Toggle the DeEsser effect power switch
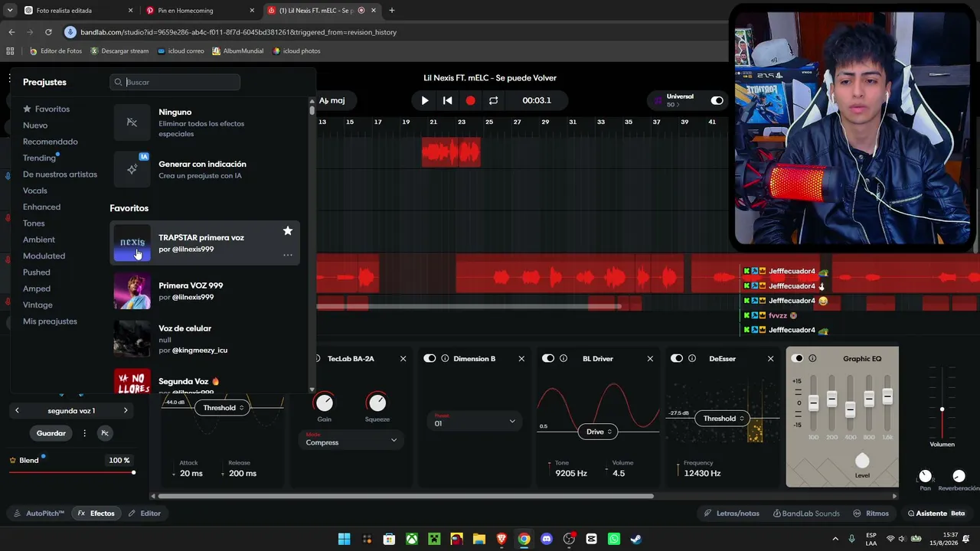Screen dimensions: 980x551 pyautogui.click(x=677, y=358)
